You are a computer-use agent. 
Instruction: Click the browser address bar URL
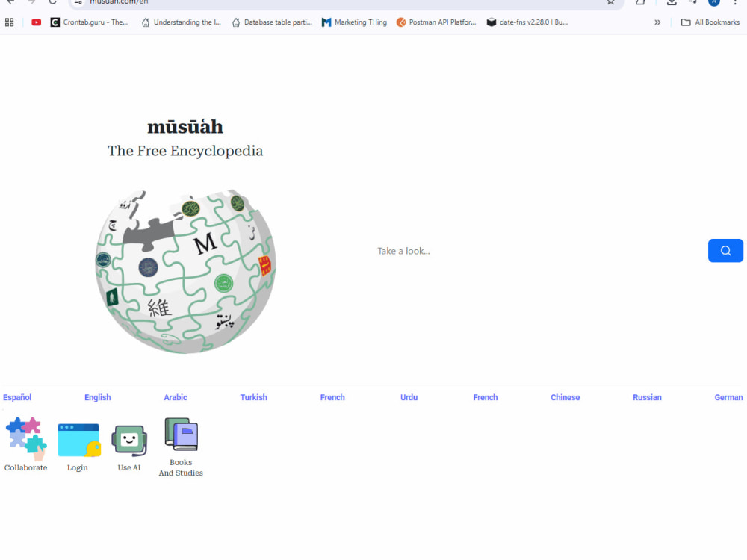[119, 2]
